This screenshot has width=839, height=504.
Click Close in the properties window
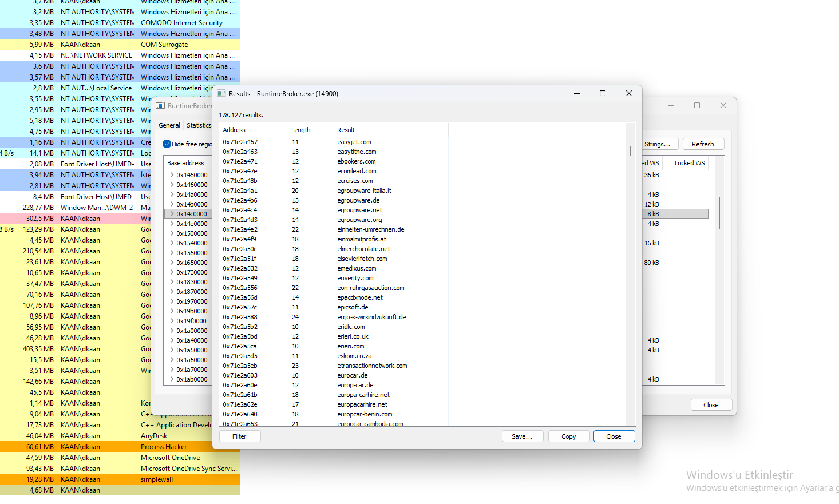point(711,405)
